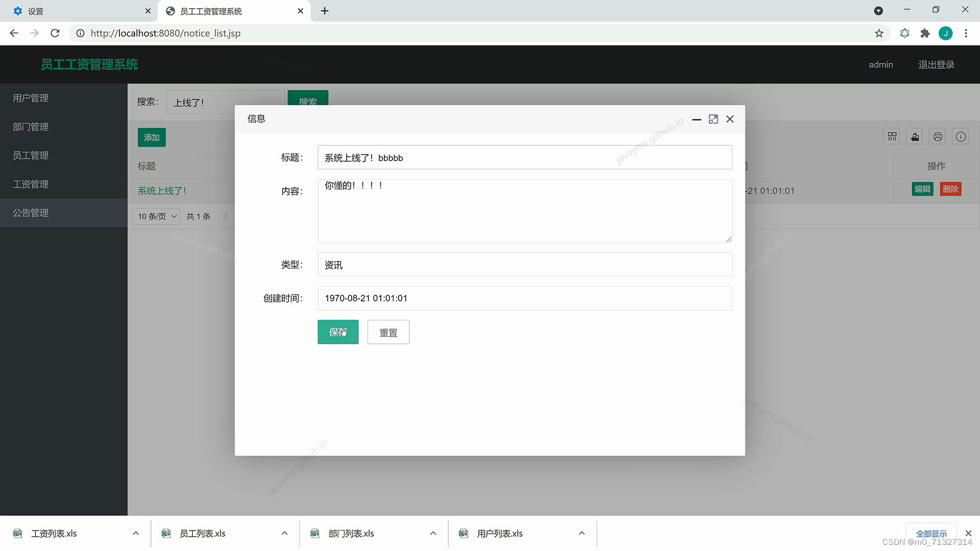Maximize the 信息 dialog to fullscreen
Screen dimensions: 980x551
click(x=713, y=119)
